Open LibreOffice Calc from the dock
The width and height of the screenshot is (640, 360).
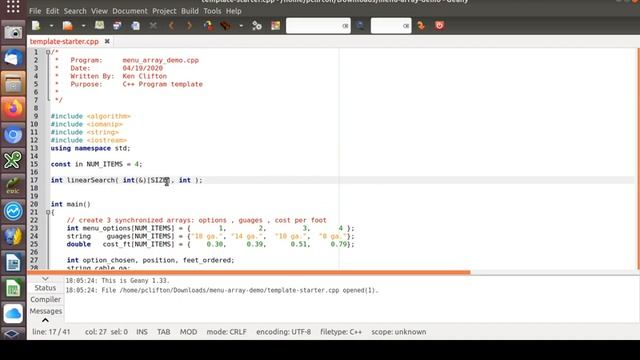tap(13, 288)
